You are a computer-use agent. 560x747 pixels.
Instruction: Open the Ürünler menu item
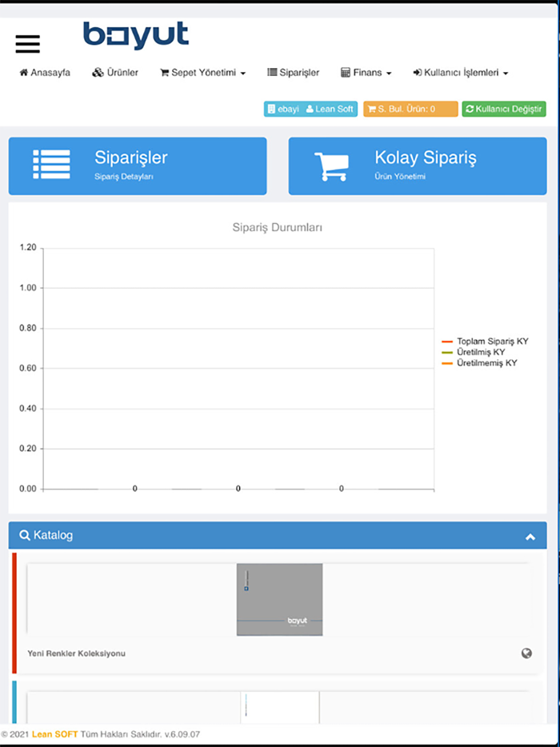115,73
